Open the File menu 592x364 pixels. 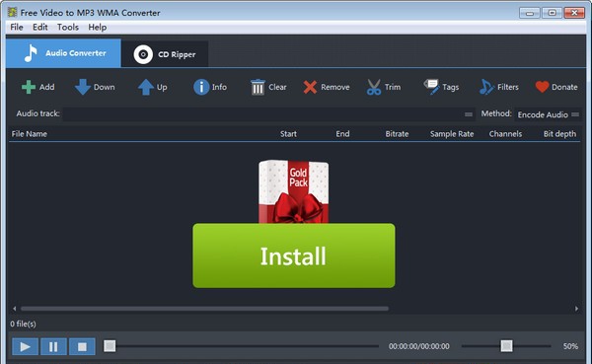pyautogui.click(x=17, y=28)
